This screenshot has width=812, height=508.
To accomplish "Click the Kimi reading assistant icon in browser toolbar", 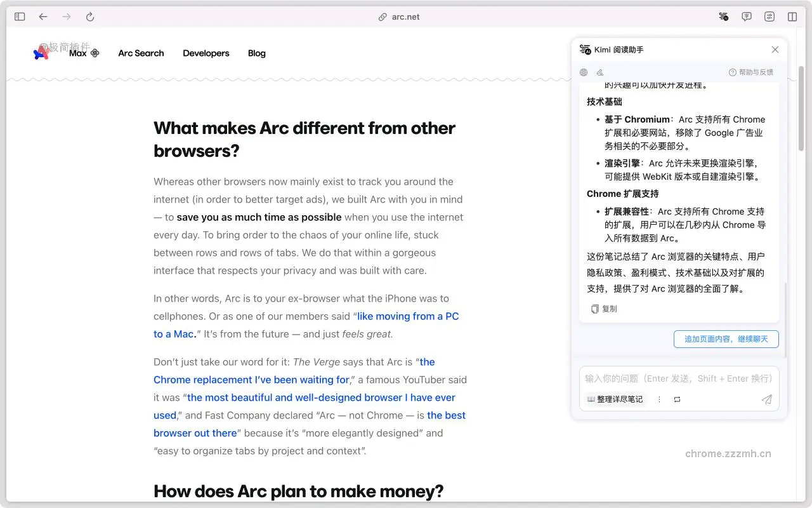I will tap(724, 17).
